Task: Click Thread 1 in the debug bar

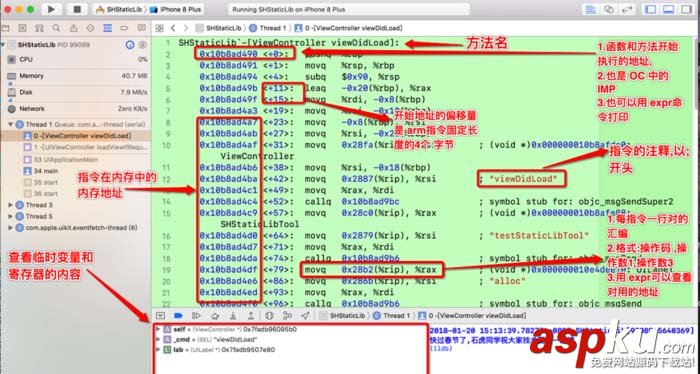Action: point(392,316)
